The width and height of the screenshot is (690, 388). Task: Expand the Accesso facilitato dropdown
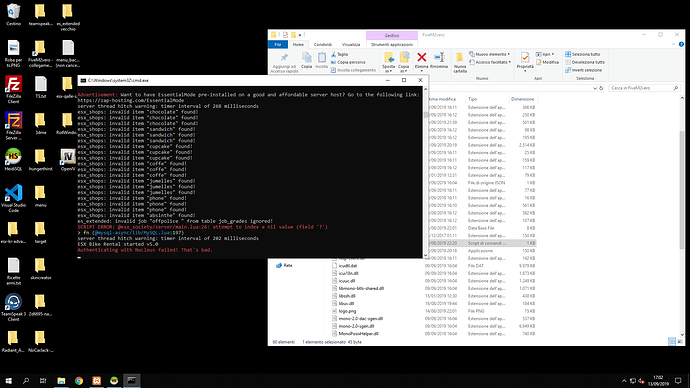point(490,62)
